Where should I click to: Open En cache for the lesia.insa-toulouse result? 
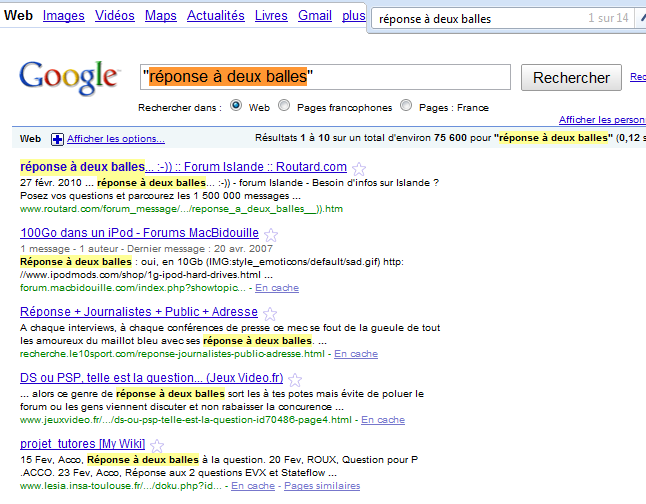[253, 485]
